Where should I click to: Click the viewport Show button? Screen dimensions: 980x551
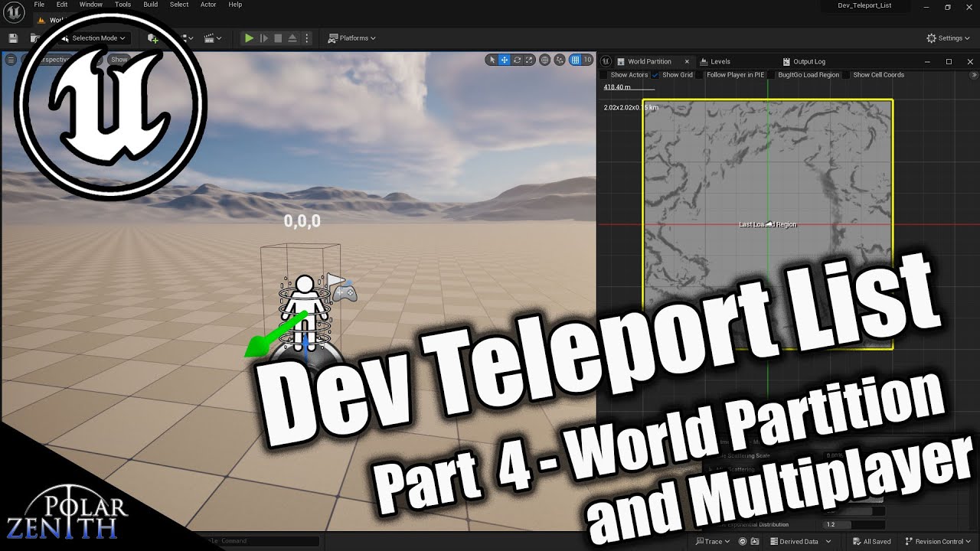pyautogui.click(x=119, y=59)
